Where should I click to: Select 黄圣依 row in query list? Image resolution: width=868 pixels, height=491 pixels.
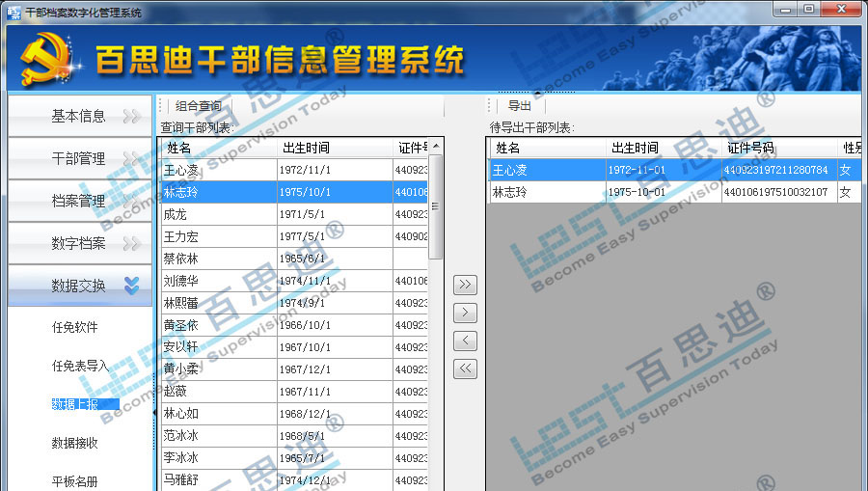294,325
